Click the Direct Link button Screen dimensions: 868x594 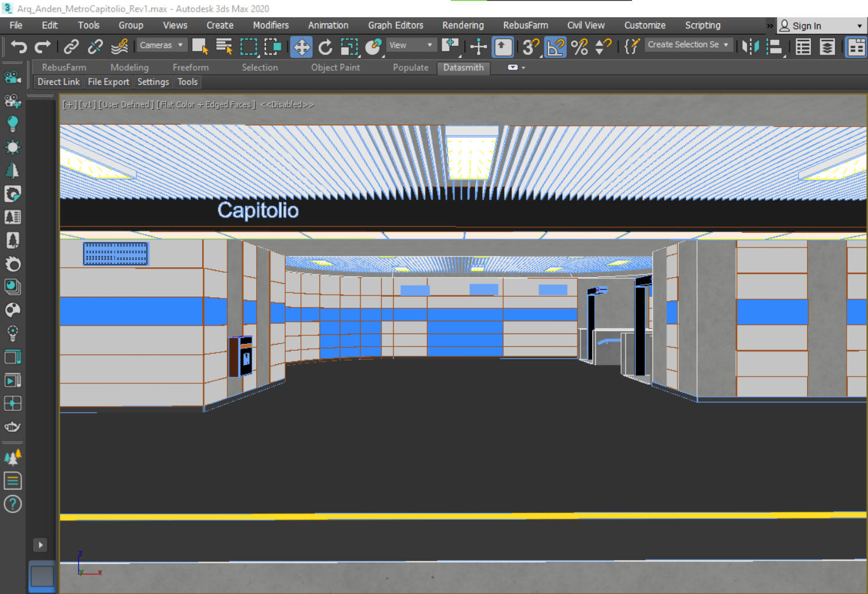(x=58, y=82)
